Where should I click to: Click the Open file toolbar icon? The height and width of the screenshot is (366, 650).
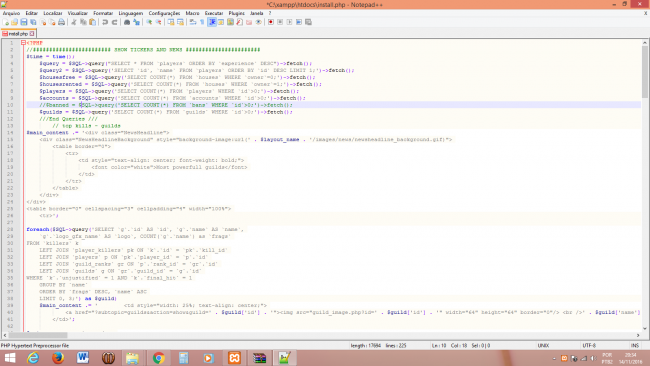pos(15,22)
